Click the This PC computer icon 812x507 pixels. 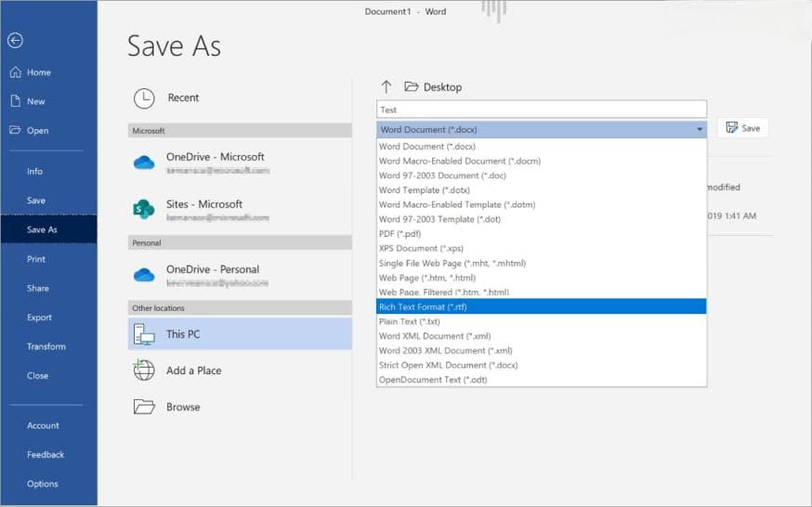pyautogui.click(x=144, y=334)
